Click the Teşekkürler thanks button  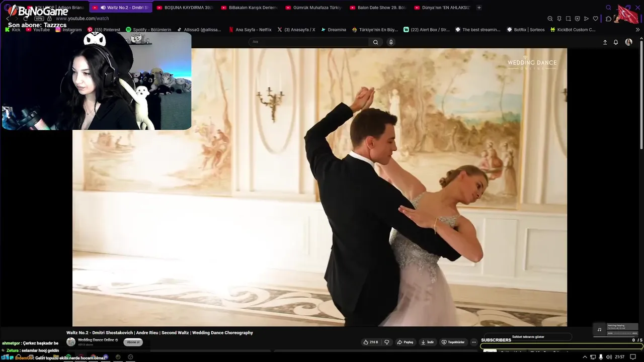453,342
